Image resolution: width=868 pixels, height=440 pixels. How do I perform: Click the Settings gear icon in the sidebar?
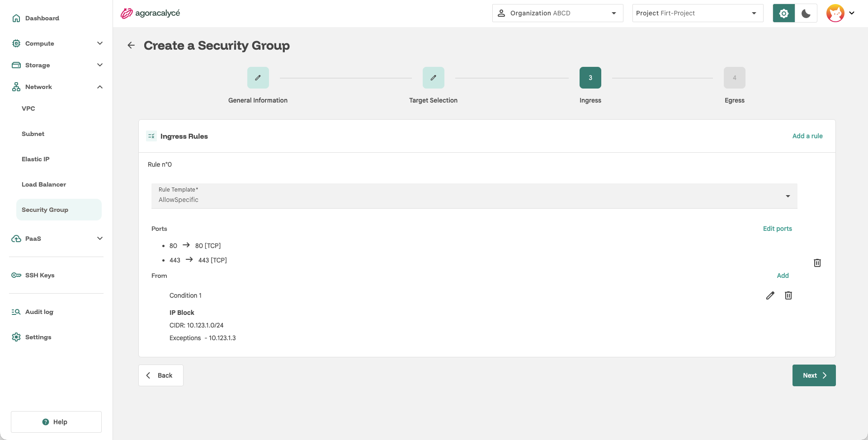tap(16, 337)
